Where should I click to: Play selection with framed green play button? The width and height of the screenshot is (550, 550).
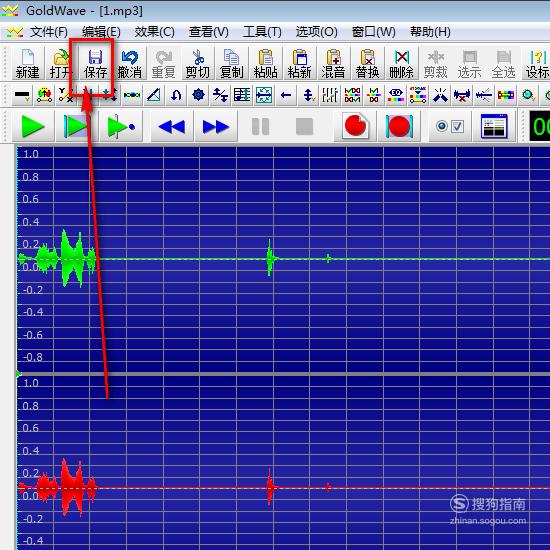76,126
